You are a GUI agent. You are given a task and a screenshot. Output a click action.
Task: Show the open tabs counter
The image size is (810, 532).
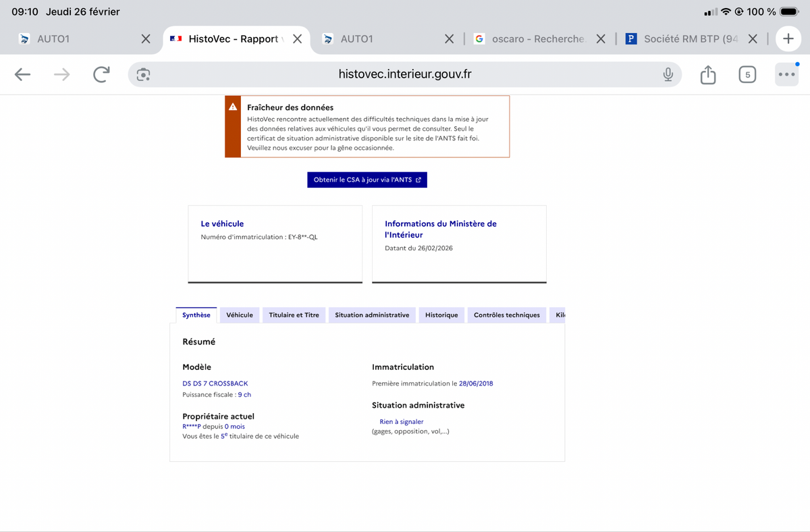[747, 74]
